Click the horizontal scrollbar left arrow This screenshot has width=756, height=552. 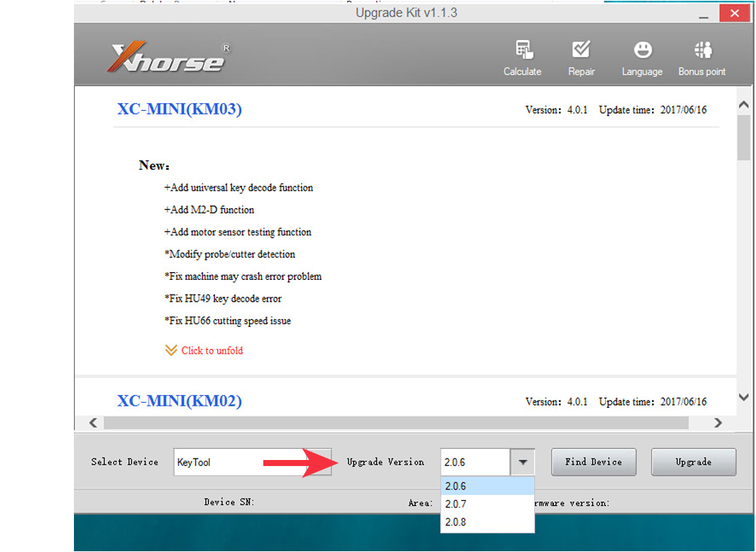pos(94,423)
